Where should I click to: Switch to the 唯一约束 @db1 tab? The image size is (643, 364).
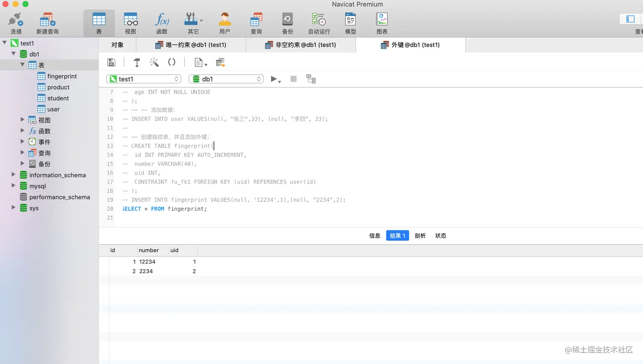pyautogui.click(x=191, y=45)
